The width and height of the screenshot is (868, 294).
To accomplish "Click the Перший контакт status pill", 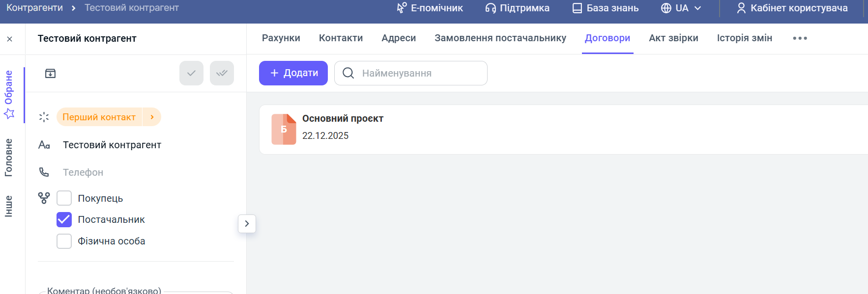I will click(x=99, y=117).
